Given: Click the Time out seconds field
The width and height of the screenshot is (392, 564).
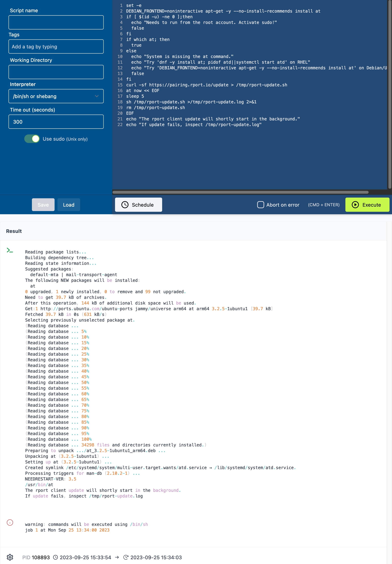Looking at the screenshot, I should click(x=56, y=122).
